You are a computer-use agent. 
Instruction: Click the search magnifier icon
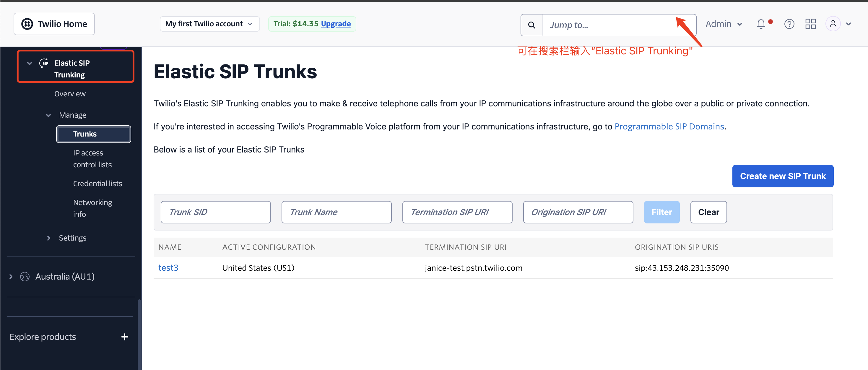coord(531,25)
